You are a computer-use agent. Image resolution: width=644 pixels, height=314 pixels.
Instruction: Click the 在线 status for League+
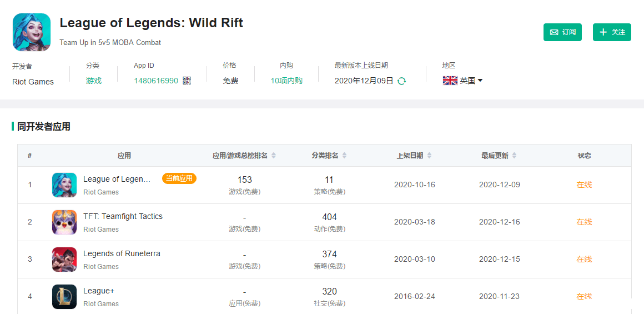click(x=584, y=296)
